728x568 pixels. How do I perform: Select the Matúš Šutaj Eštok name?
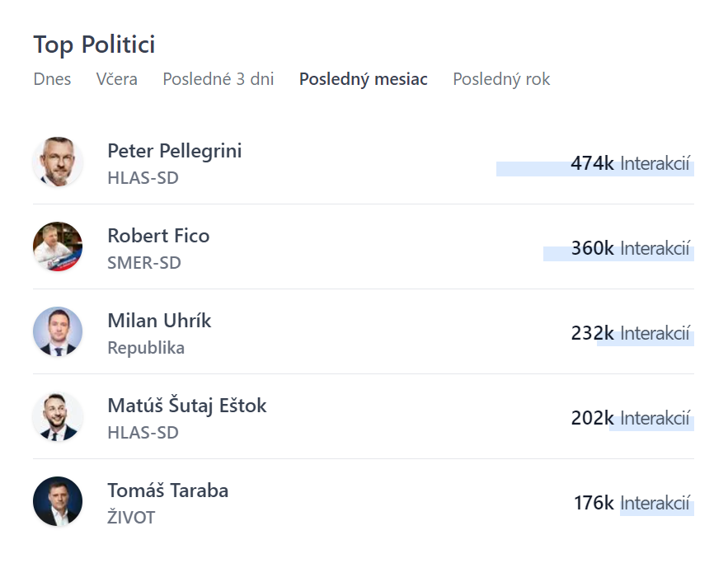click(187, 406)
